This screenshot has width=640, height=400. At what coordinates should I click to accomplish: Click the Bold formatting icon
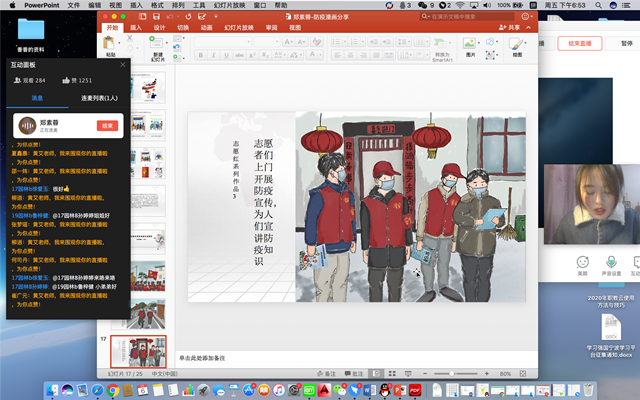click(x=201, y=55)
